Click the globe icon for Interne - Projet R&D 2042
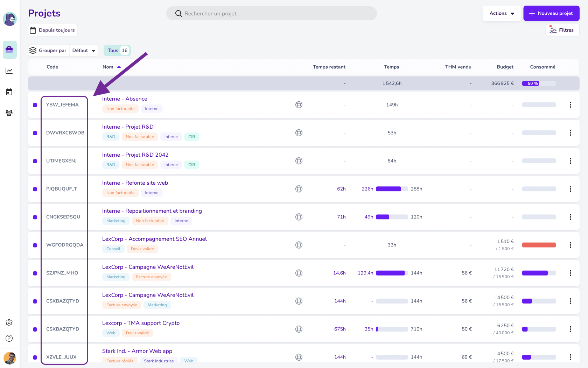Screen dimensions: 588x368 [x=299, y=161]
